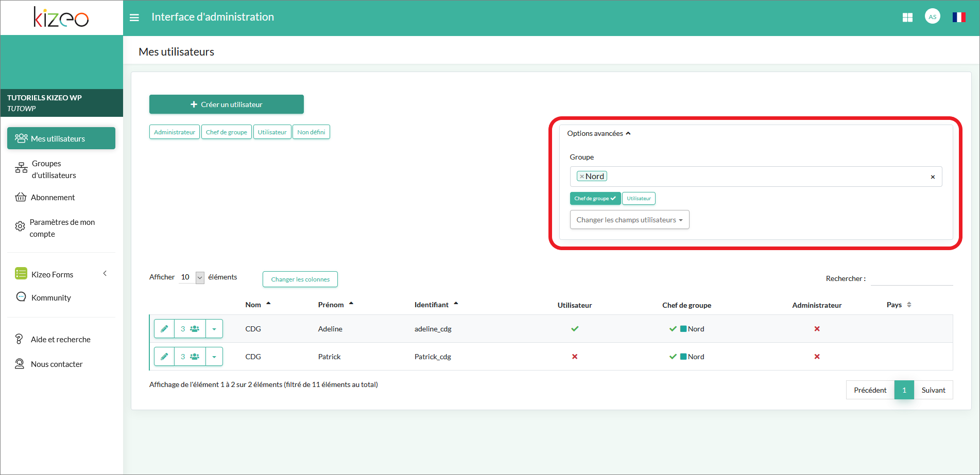The width and height of the screenshot is (980, 475).
Task: Toggle the top Utilisateur filter
Action: 272,132
